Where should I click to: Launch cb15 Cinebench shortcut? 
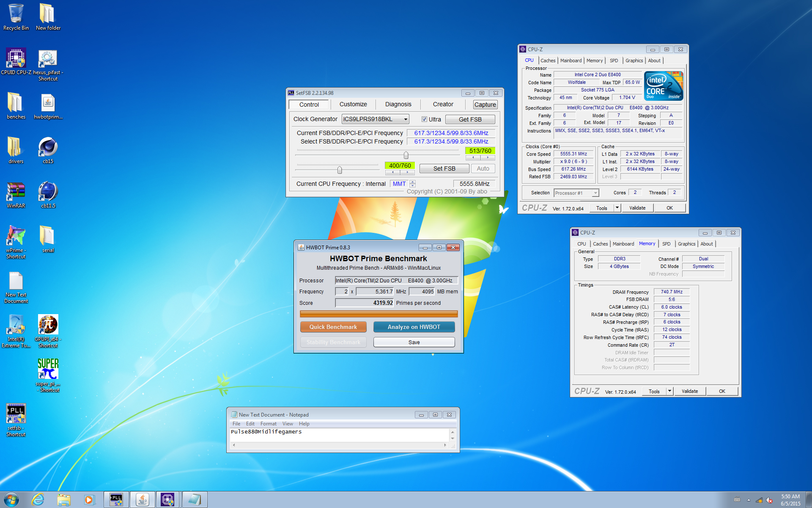coord(48,150)
